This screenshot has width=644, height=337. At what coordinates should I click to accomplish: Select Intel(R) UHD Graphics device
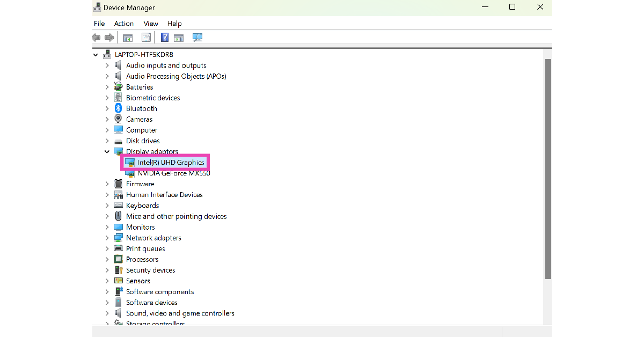coord(171,162)
